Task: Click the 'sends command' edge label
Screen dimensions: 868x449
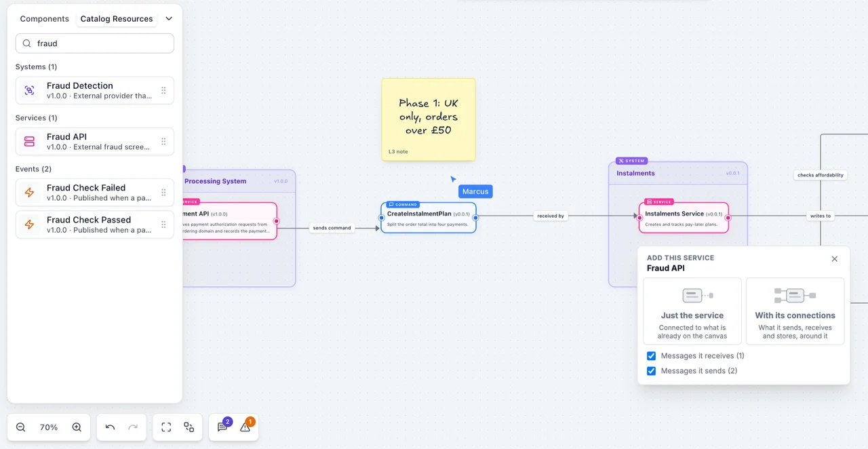Action: point(332,228)
